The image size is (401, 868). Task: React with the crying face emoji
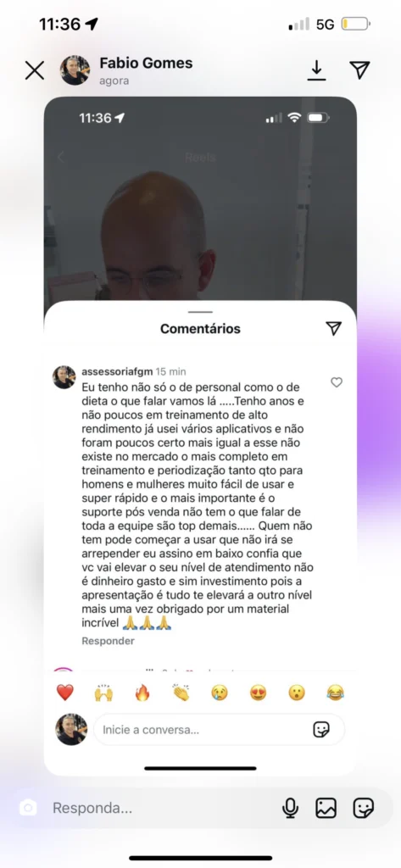220,693
